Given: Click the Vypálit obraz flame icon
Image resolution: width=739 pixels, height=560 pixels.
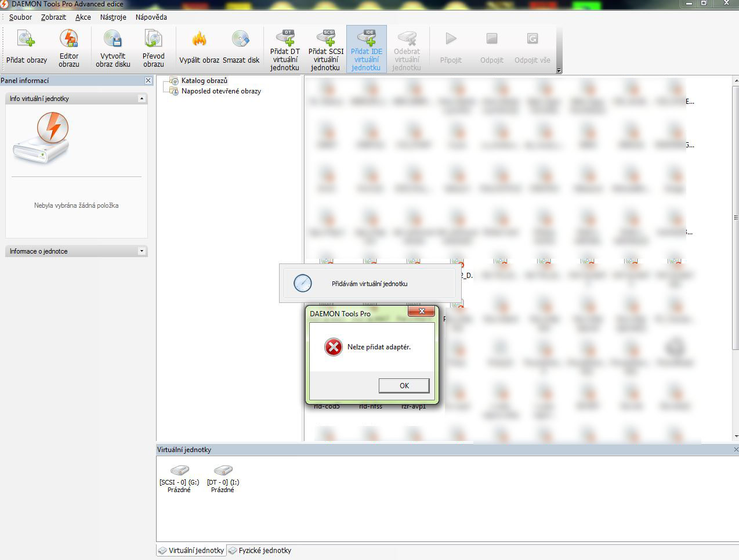Looking at the screenshot, I should coord(199,41).
